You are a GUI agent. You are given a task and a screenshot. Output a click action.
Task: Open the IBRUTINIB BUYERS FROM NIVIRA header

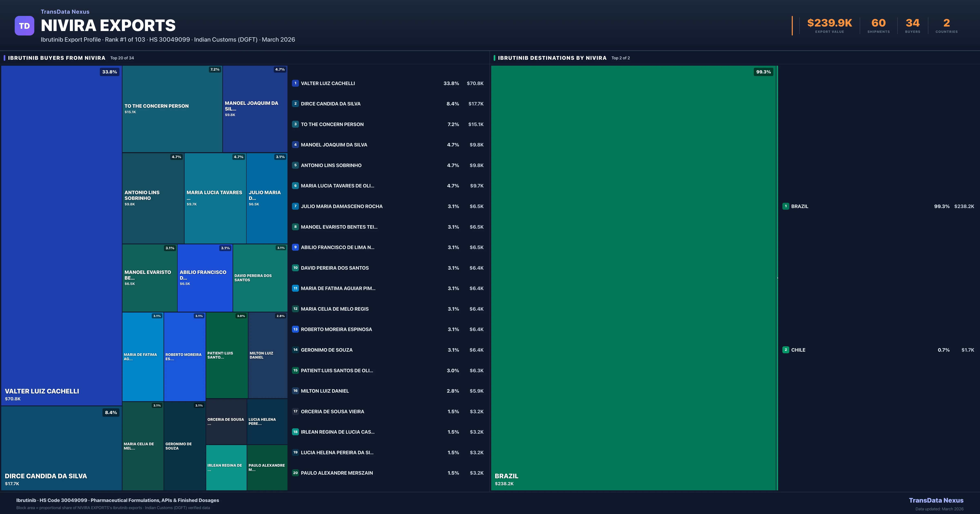coord(56,58)
